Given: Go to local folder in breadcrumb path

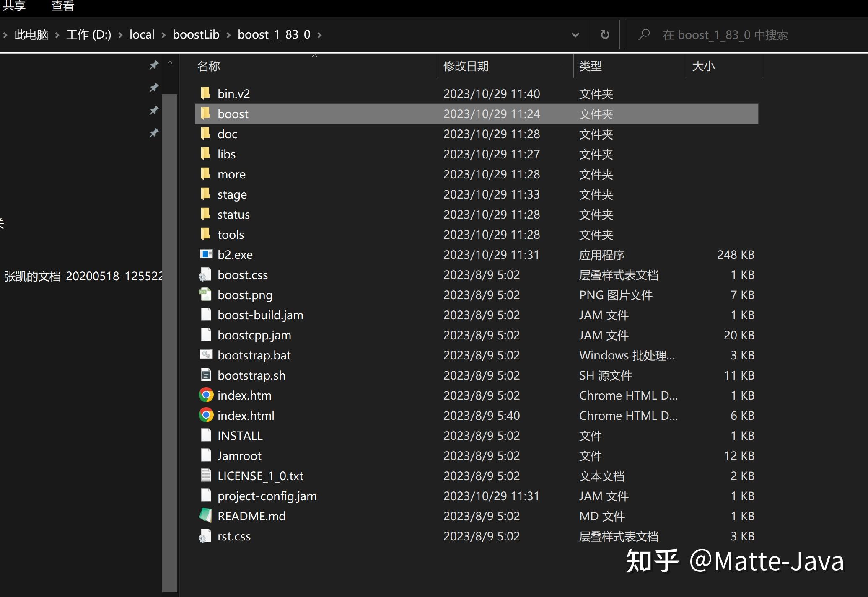Looking at the screenshot, I should (x=142, y=34).
